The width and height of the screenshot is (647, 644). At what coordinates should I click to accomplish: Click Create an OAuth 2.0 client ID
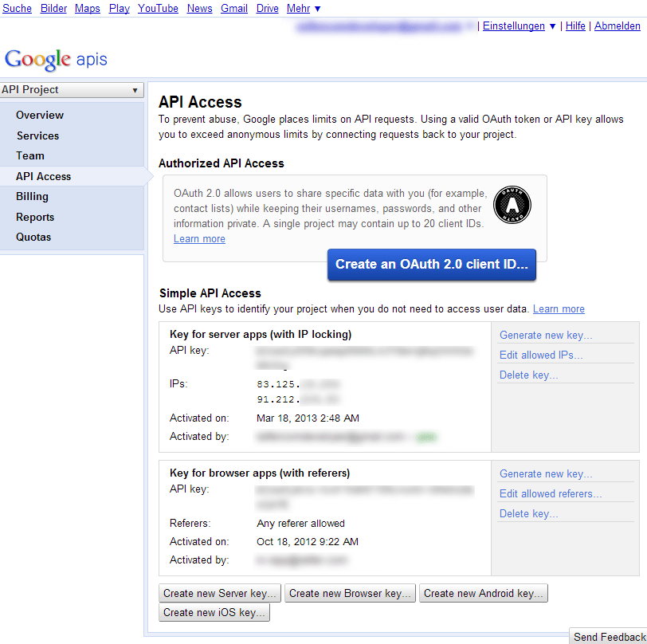coord(431,265)
